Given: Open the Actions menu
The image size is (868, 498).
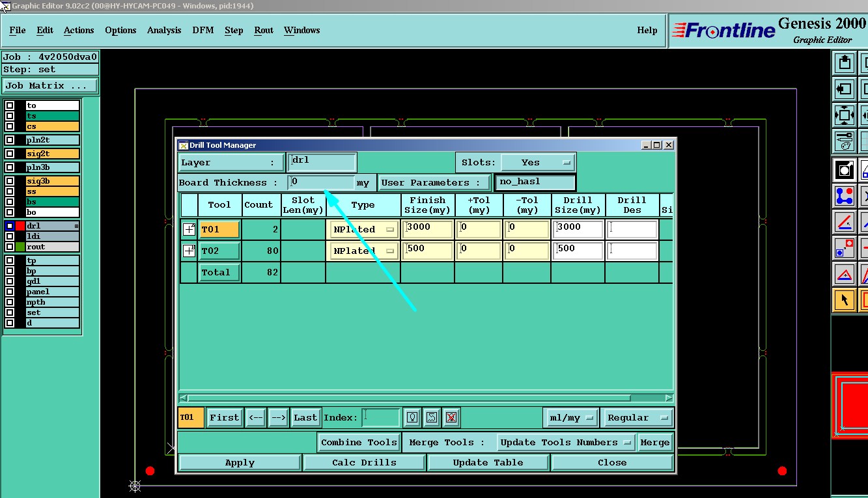Looking at the screenshot, I should coord(79,30).
